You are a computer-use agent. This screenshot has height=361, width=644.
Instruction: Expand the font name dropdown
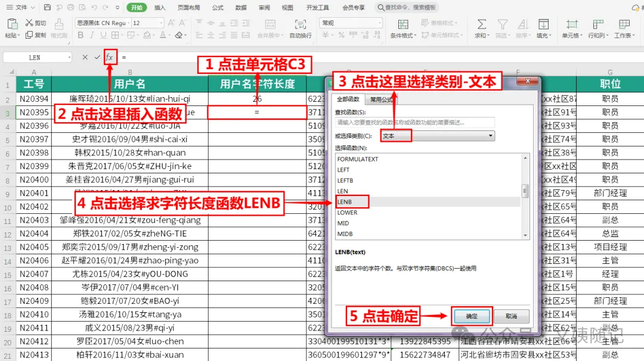tap(129, 23)
